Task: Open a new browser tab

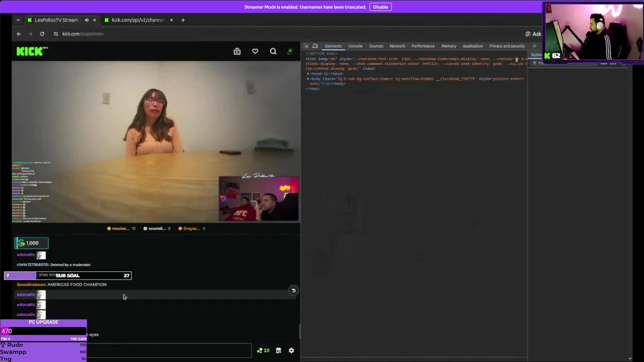Action: point(183,20)
